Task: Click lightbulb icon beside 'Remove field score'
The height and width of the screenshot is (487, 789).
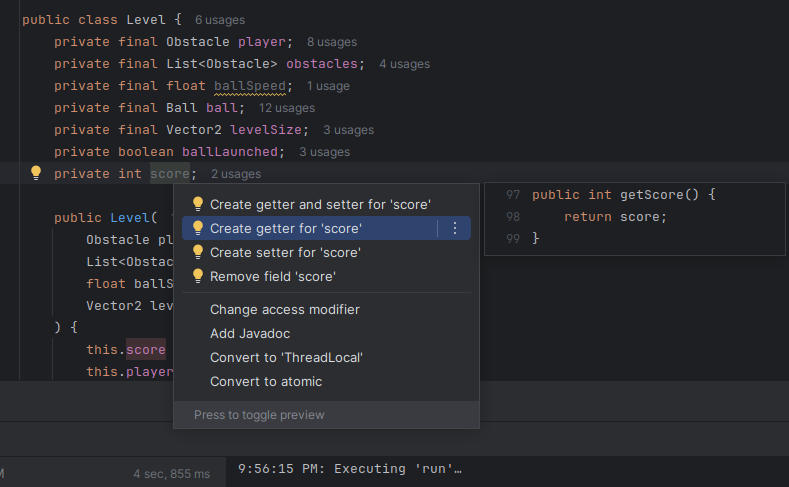Action: pos(198,276)
